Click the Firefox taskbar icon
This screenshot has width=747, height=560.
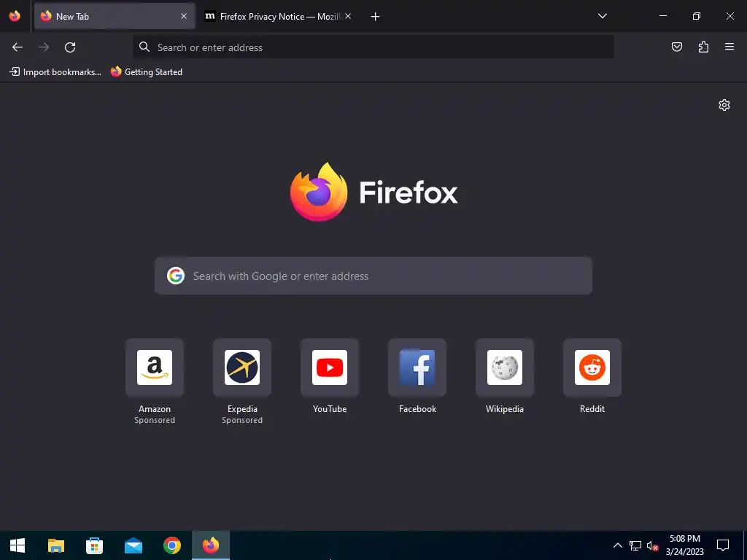tap(211, 545)
